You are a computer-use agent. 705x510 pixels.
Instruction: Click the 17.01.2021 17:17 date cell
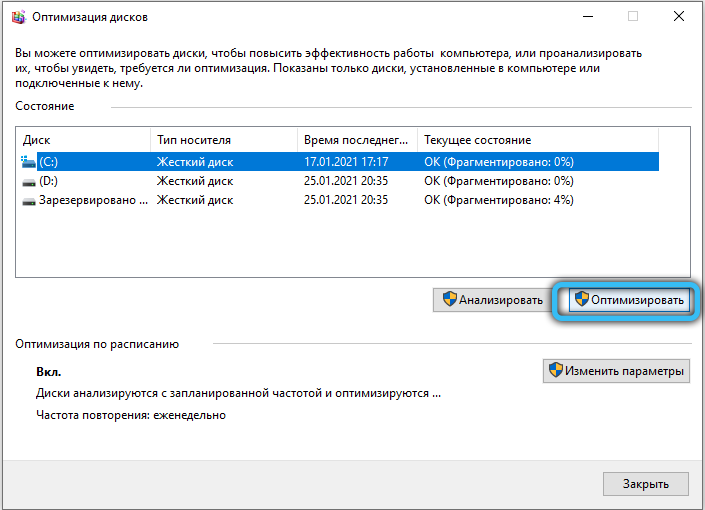[x=346, y=162]
